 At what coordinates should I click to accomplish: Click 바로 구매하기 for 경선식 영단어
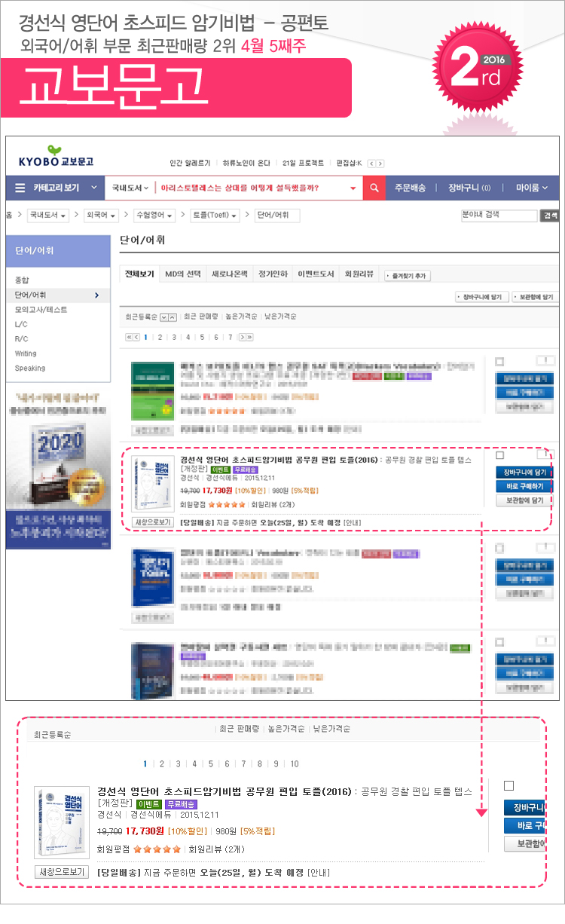pyautogui.click(x=524, y=486)
